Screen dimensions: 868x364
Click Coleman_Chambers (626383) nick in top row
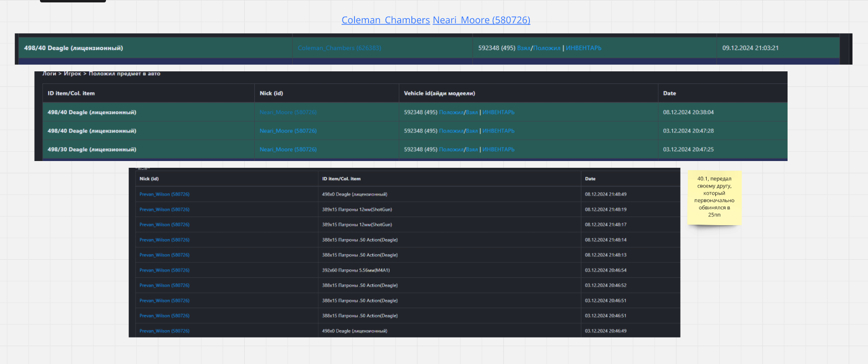tap(339, 48)
